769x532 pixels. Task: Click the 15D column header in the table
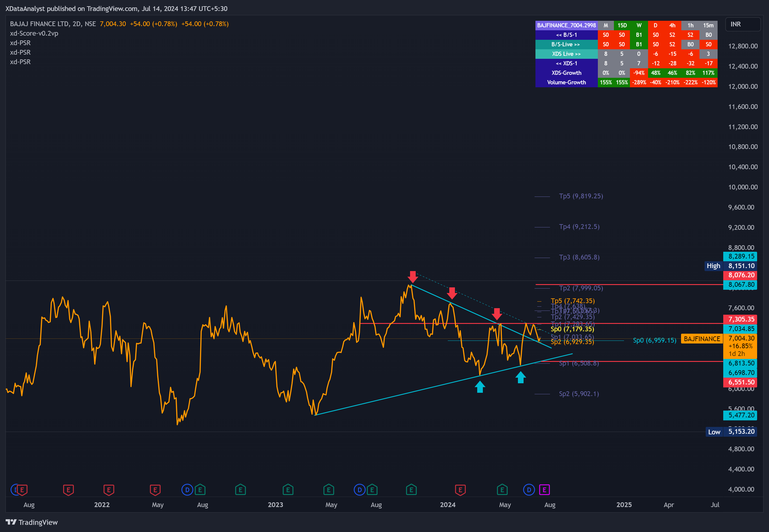point(622,25)
